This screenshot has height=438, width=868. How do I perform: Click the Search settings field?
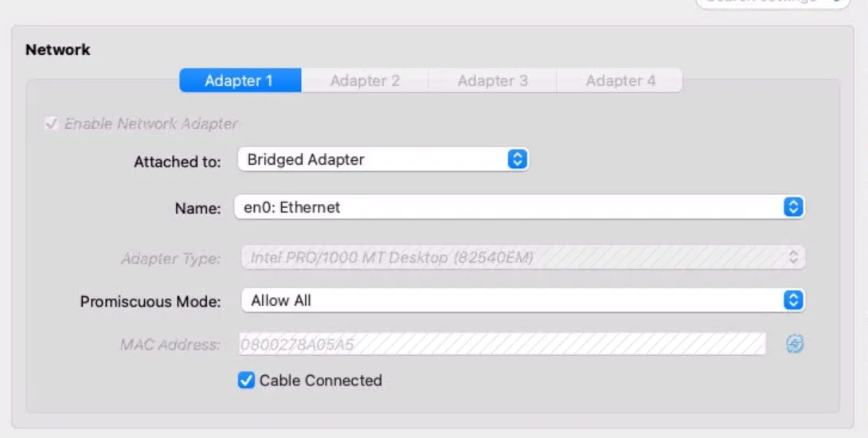click(x=764, y=2)
